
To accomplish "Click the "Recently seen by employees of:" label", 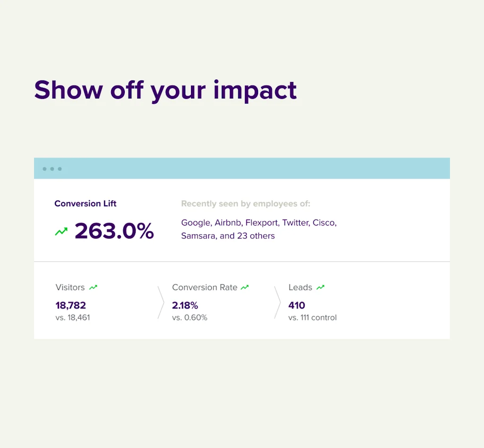I will pos(245,204).
